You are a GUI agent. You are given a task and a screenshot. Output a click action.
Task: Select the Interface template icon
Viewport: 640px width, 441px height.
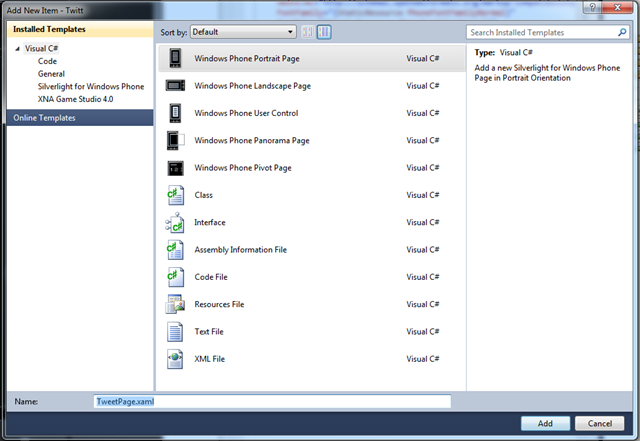pos(175,223)
